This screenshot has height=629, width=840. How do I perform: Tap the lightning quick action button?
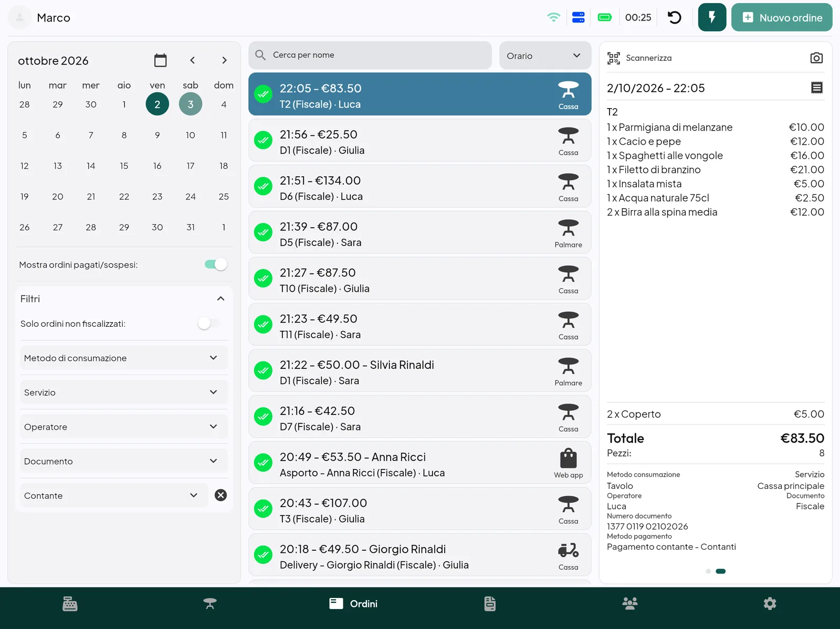(712, 17)
